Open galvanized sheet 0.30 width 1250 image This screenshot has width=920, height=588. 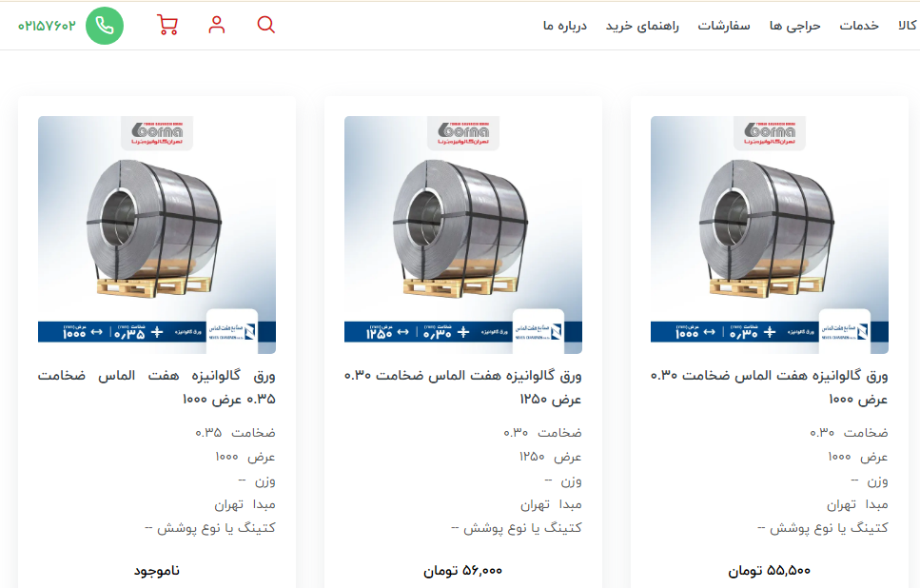463,235
